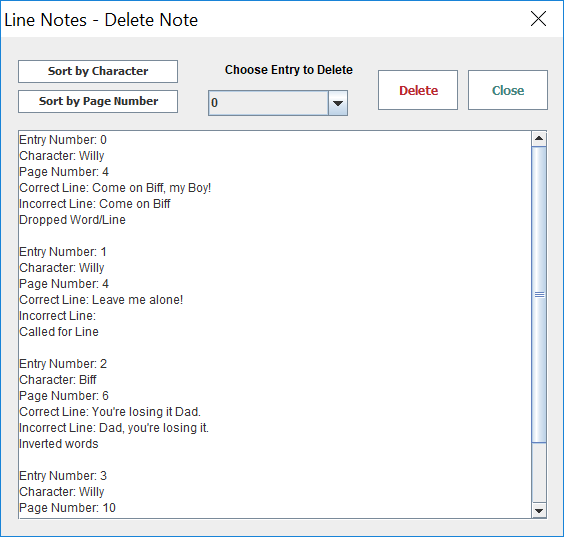Click the Sort by Character button

coord(98,71)
